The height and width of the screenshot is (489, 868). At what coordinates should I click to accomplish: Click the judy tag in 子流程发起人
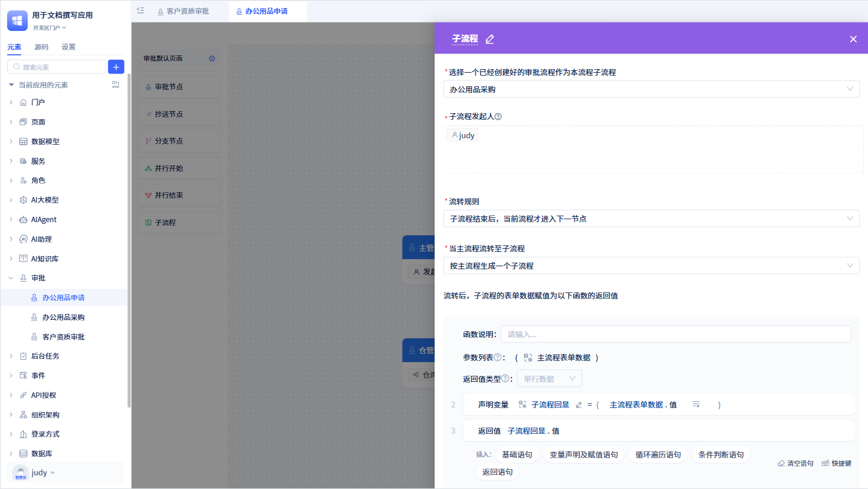tap(463, 135)
